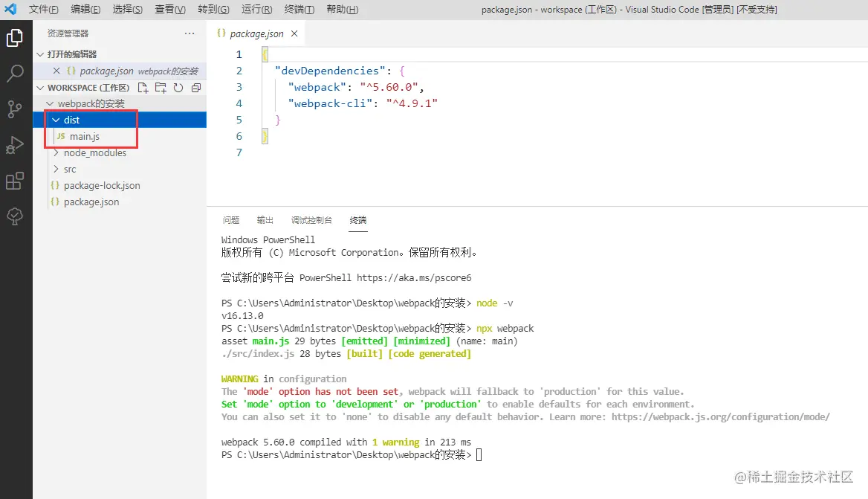Click the https://aka.ms/pscore6 link in terminal
The height and width of the screenshot is (499, 868).
414,278
